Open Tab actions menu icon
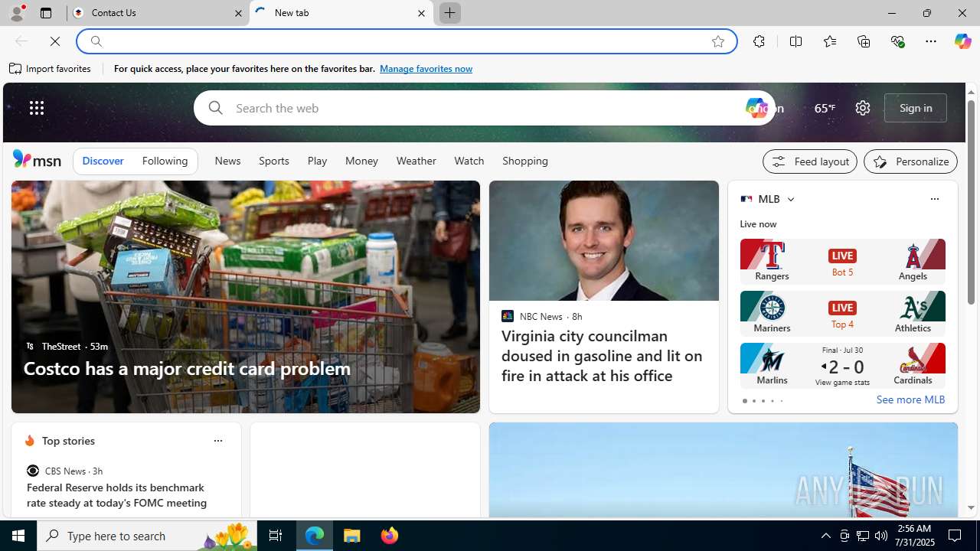 45,13
